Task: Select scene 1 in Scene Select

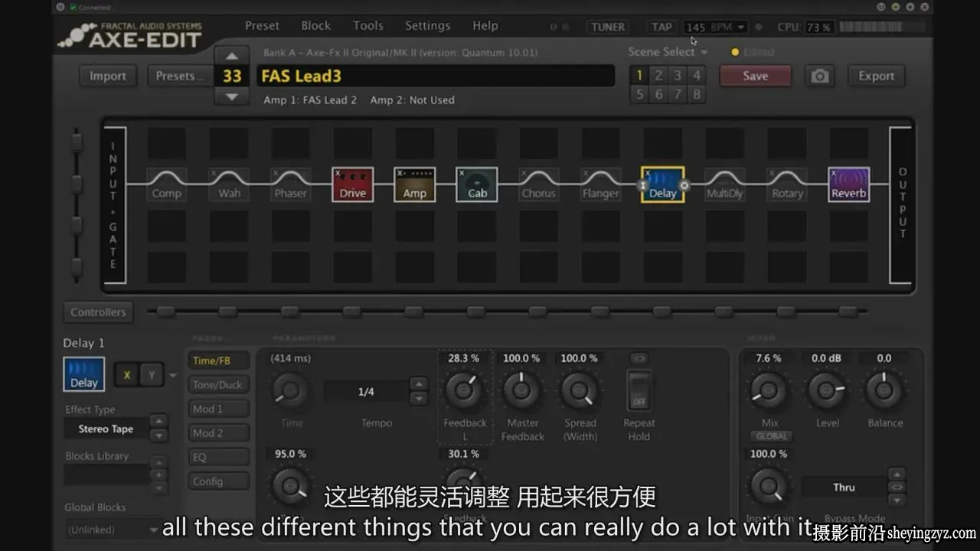Action: click(639, 75)
